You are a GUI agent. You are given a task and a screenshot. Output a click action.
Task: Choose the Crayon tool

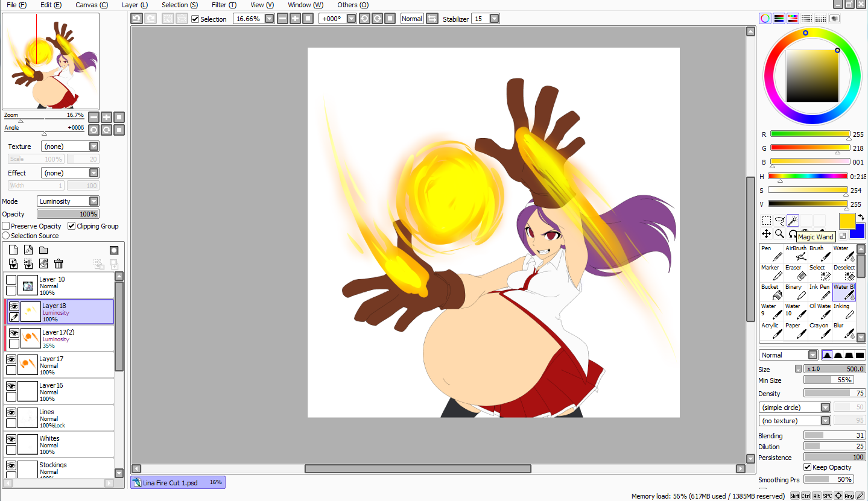pyautogui.click(x=820, y=330)
